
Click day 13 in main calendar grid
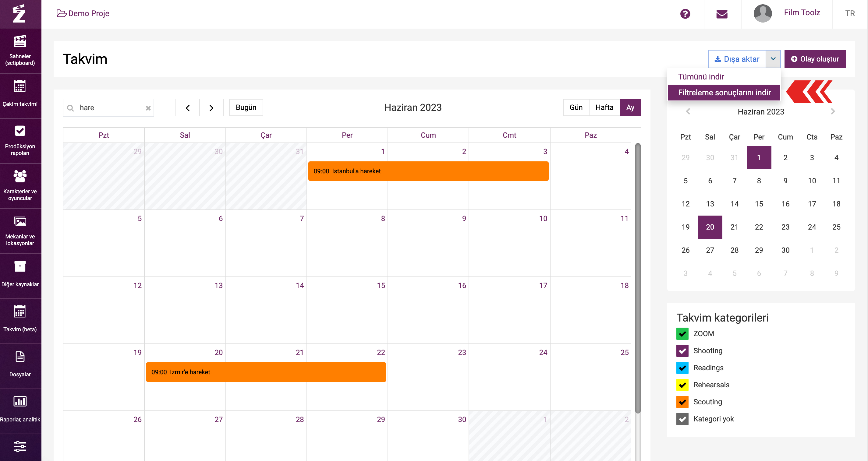(185, 310)
